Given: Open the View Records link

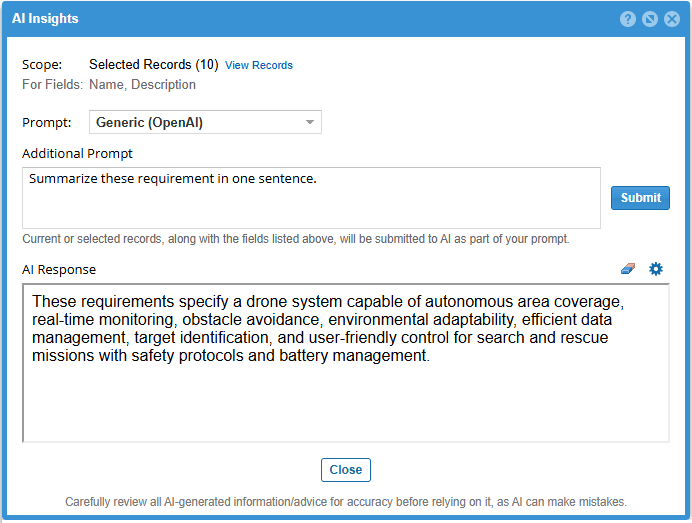Looking at the screenshot, I should 259,65.
